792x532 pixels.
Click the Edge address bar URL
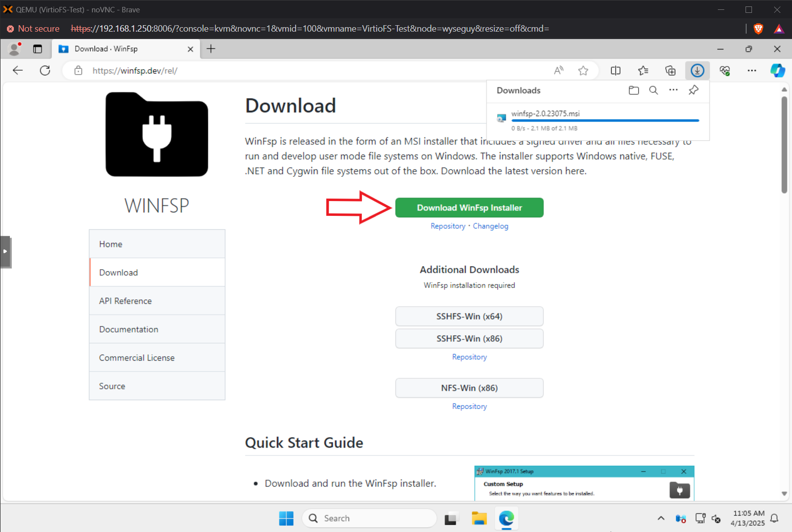[x=134, y=71]
